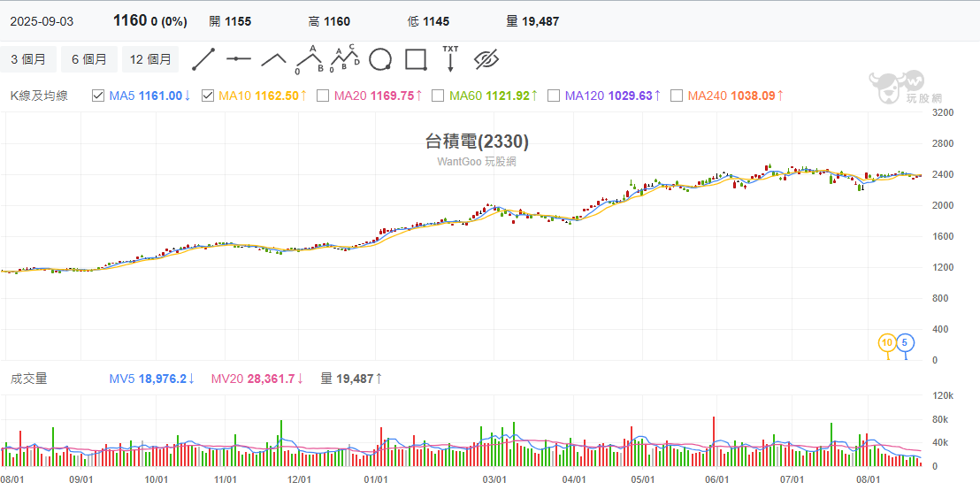The width and height of the screenshot is (980, 490).
Task: Choose the angle line drawing tool
Action: [274, 59]
